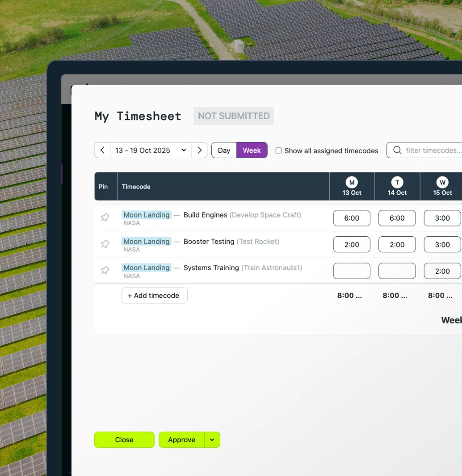Click the 15 Oct daily total 8:00
Image resolution: width=462 pixels, height=476 pixels.
tap(440, 295)
